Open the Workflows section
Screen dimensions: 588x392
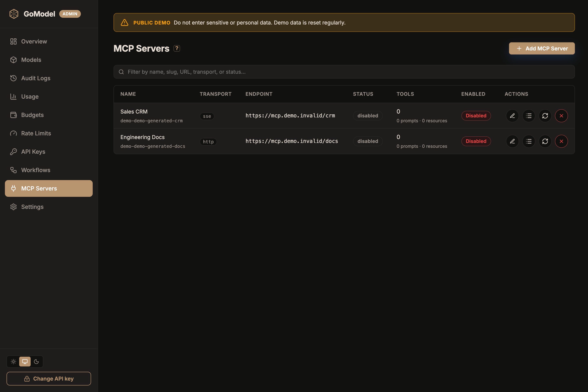click(x=49, y=170)
